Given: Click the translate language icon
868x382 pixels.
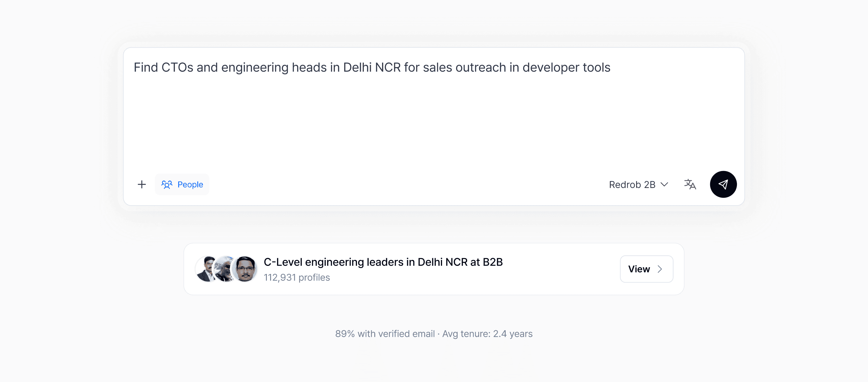Looking at the screenshot, I should [x=690, y=184].
